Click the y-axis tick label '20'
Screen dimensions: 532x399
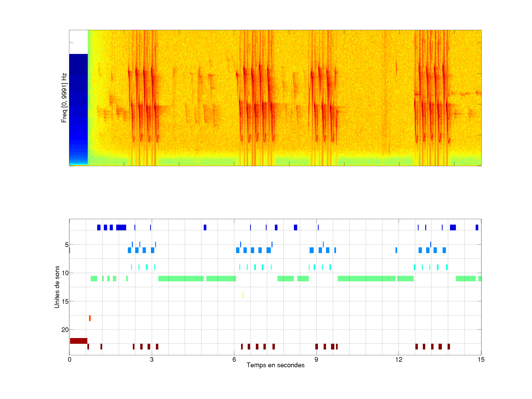point(65,330)
